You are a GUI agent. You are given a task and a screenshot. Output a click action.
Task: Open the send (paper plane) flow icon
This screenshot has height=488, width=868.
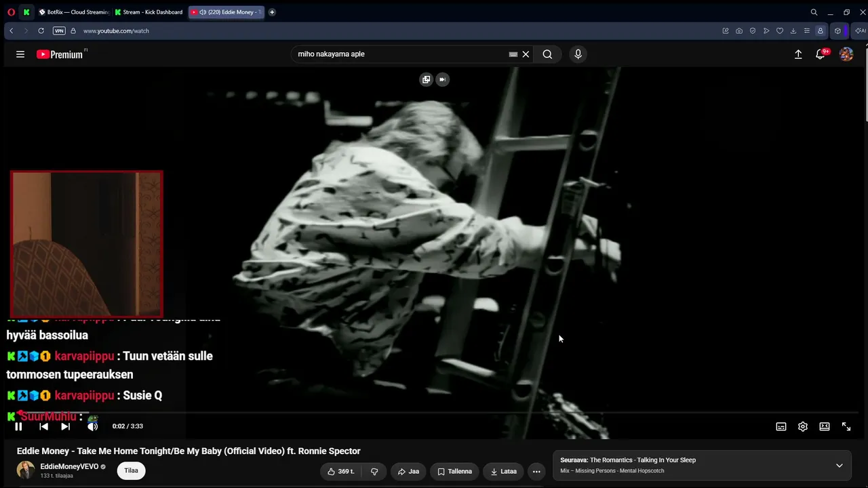(x=766, y=30)
